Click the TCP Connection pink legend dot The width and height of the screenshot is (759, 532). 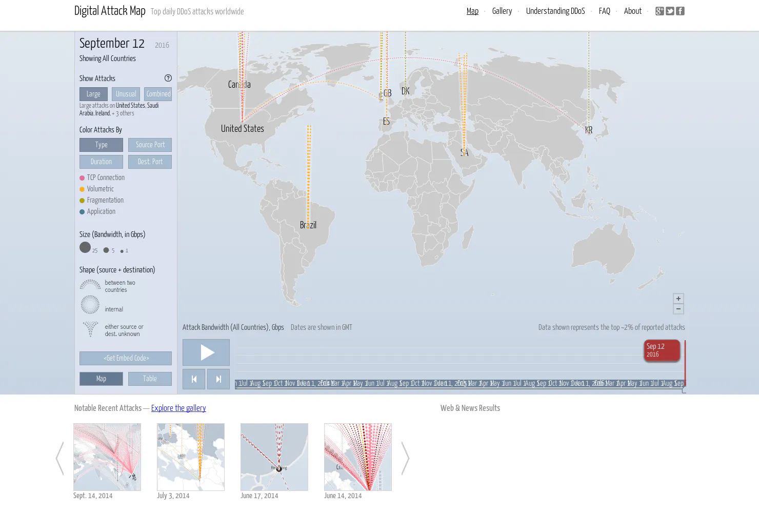tap(82, 178)
